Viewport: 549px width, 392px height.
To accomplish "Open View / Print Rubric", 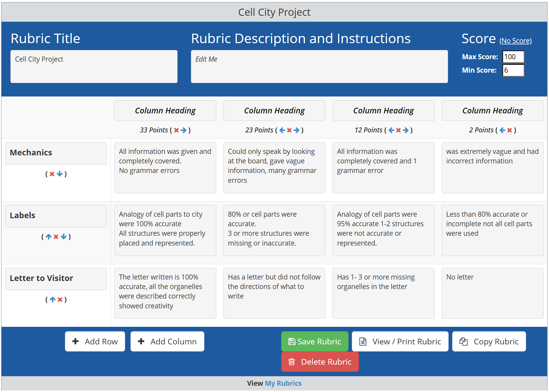I will (x=400, y=341).
